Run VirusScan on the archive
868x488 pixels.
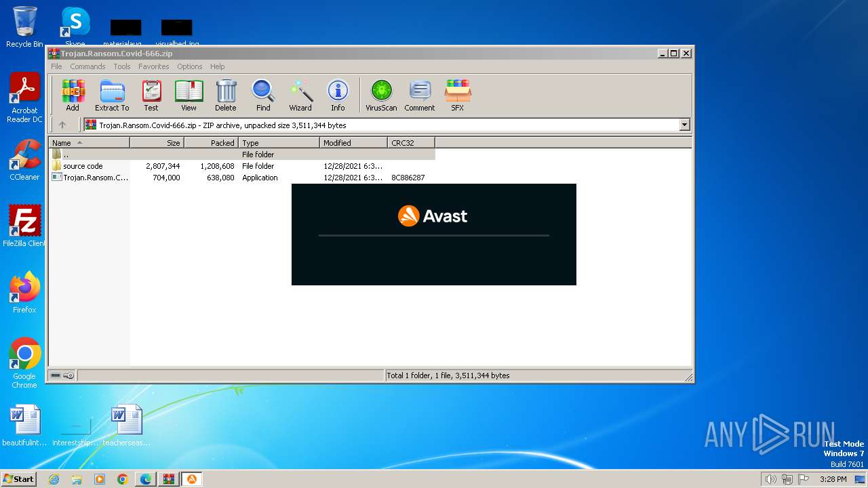(381, 95)
